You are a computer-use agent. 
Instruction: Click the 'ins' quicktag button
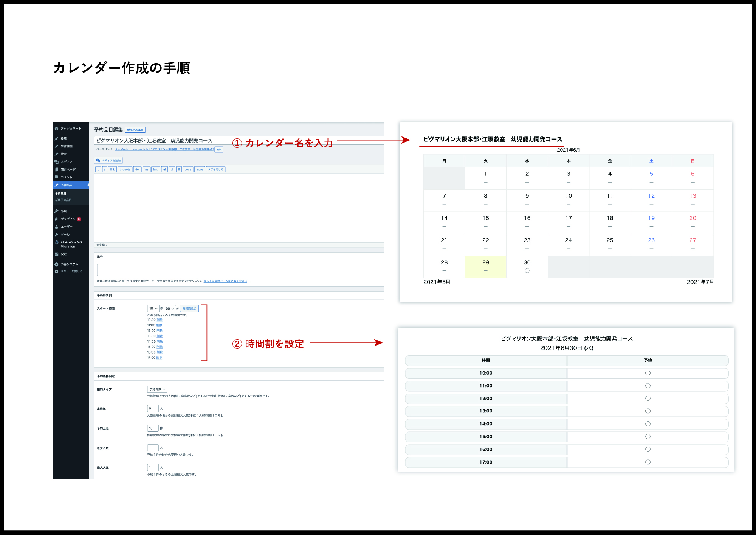pos(146,169)
